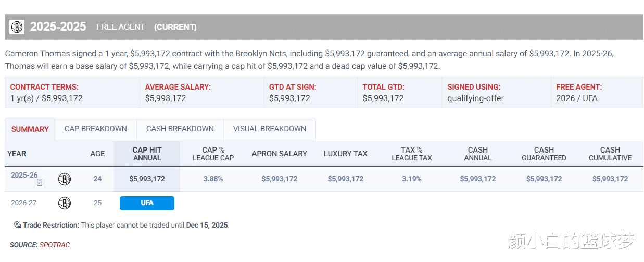Click the Nets logo in the 2026-27 row

[65, 203]
